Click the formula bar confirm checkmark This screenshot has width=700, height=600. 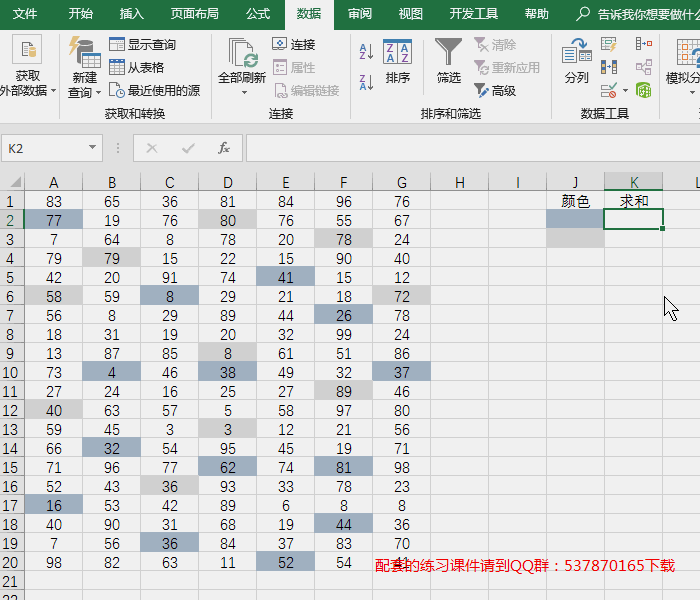point(188,148)
